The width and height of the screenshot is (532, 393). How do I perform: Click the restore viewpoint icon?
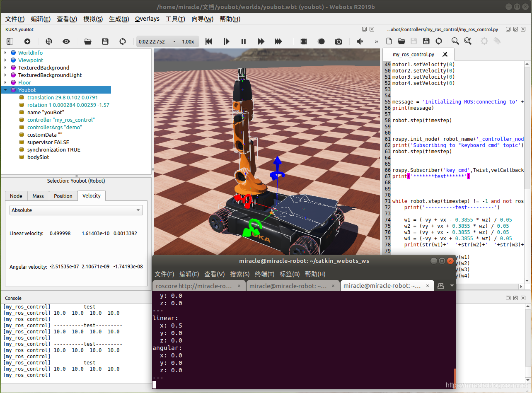coord(49,41)
